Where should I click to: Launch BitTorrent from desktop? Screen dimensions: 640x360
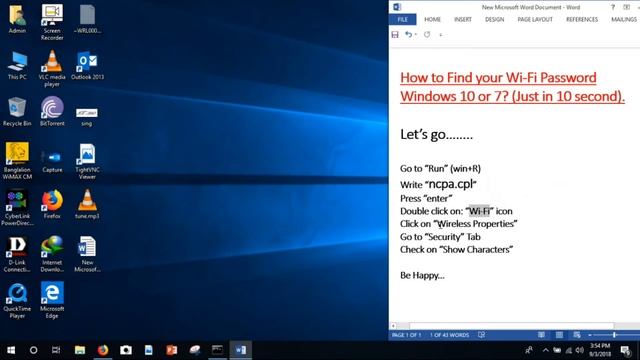click(x=52, y=112)
